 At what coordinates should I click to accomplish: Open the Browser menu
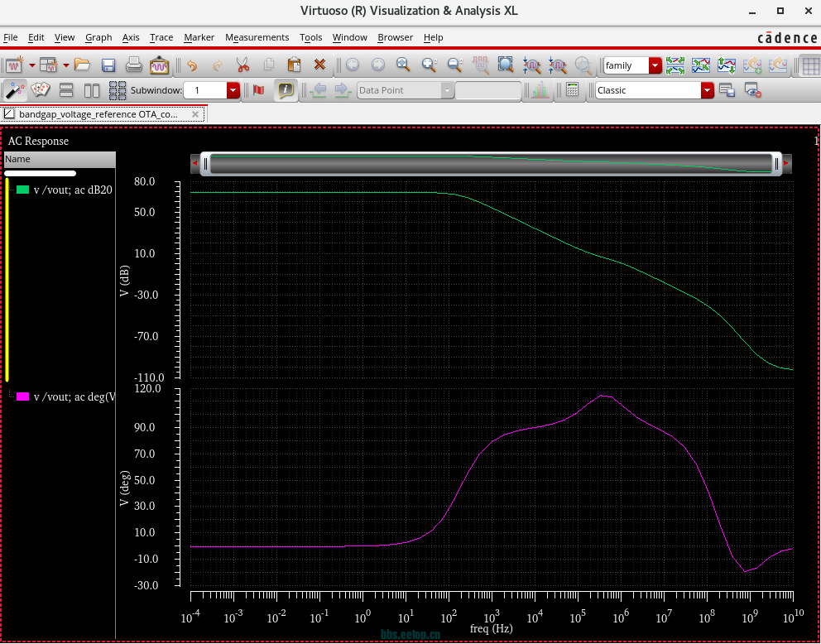click(x=396, y=37)
